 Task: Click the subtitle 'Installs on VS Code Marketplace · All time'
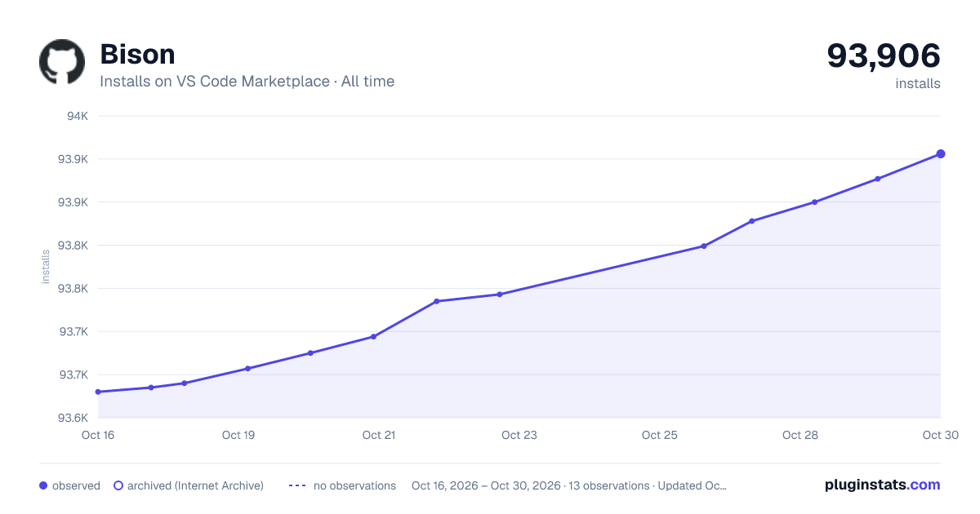click(x=247, y=82)
